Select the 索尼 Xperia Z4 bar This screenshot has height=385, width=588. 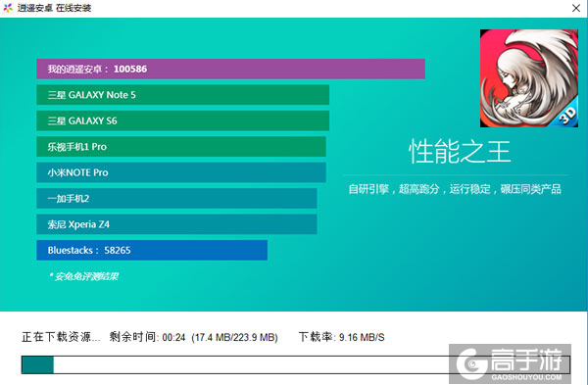point(176,224)
